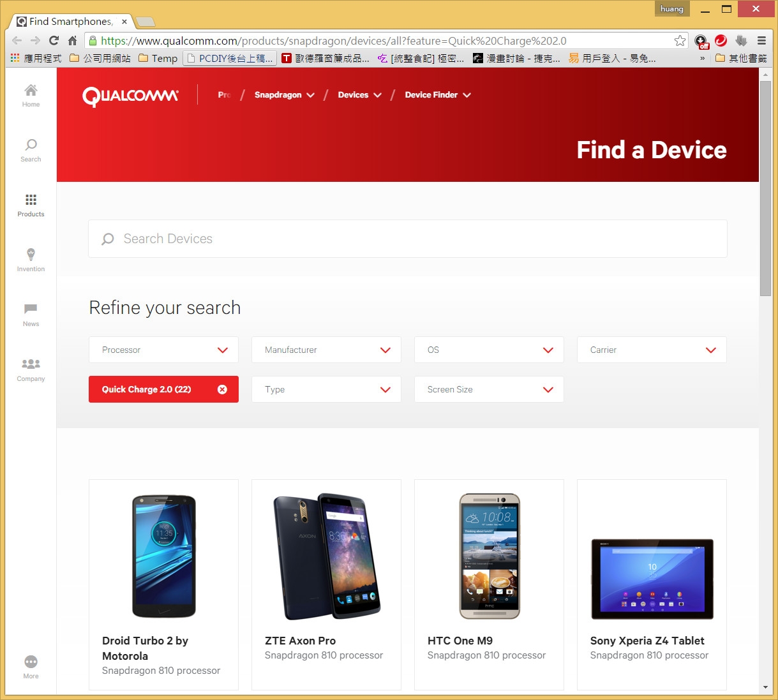Open the 漫畫討論 bookmark
778x700 pixels.
tap(516, 58)
